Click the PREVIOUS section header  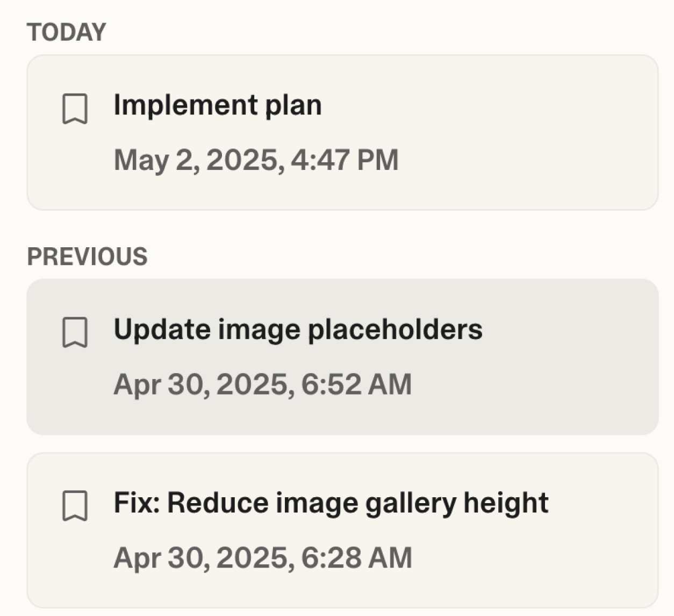point(87,256)
